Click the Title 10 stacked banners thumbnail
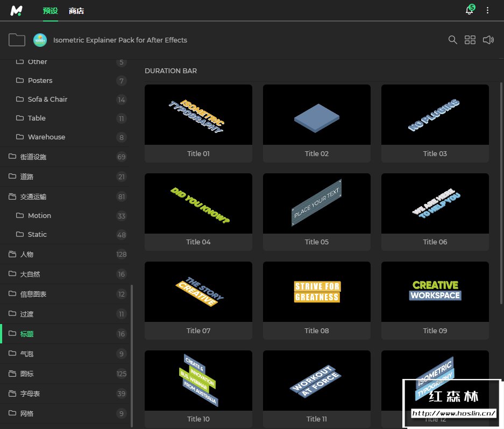This screenshot has width=504, height=429. click(x=198, y=381)
